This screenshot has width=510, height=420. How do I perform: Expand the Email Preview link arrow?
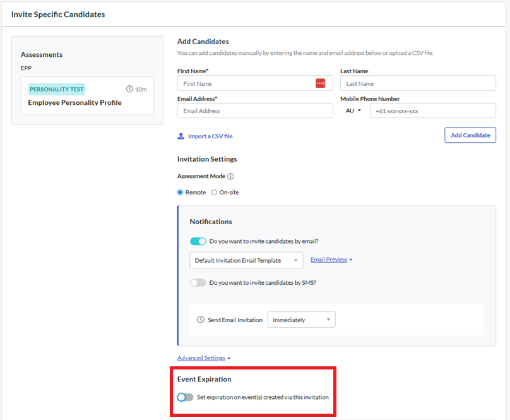tap(351, 260)
